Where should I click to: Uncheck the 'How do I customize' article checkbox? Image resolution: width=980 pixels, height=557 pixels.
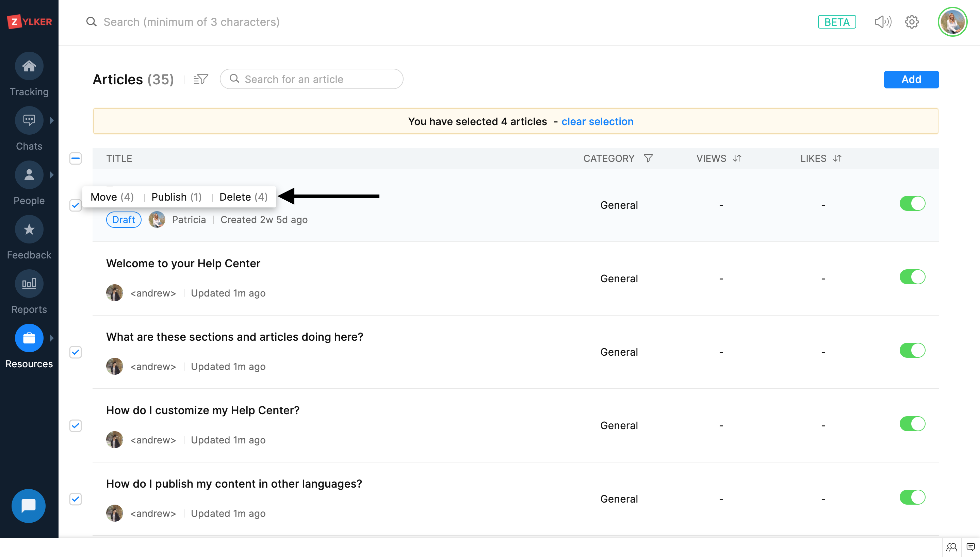click(76, 425)
